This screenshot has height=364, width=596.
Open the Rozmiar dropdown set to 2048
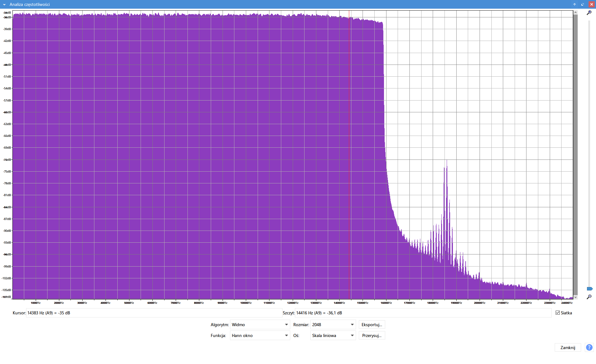pyautogui.click(x=333, y=325)
